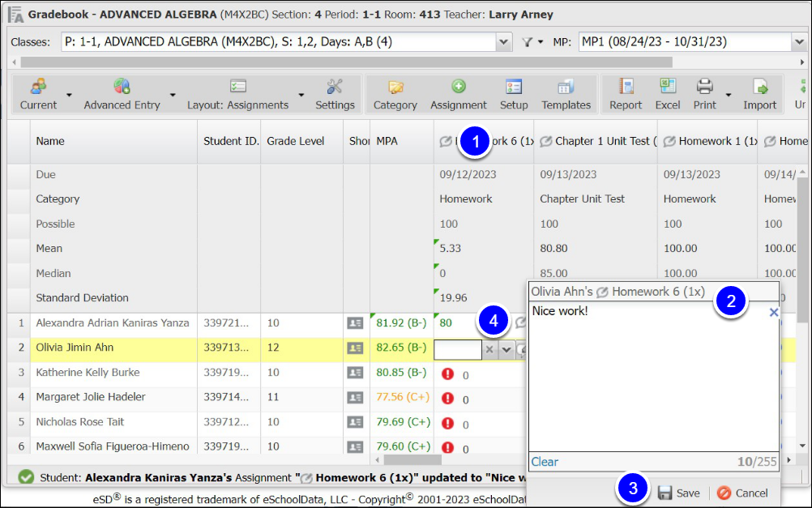Click the MPA column header
Viewport: 812px width, 508px height.
(x=402, y=141)
